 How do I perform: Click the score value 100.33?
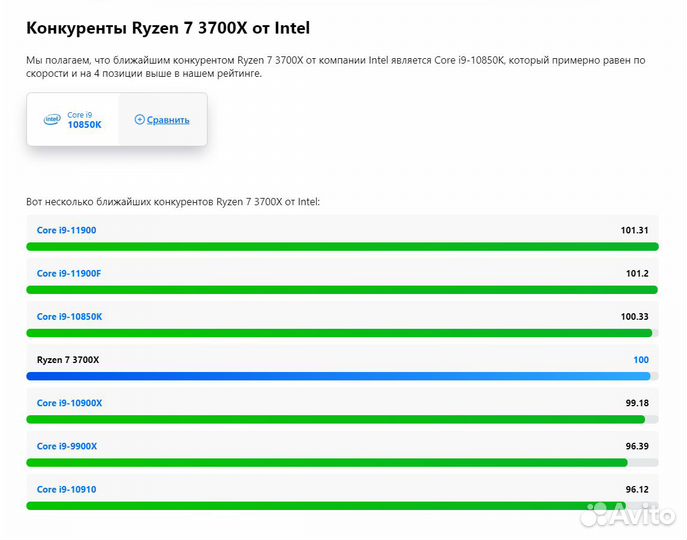click(634, 316)
